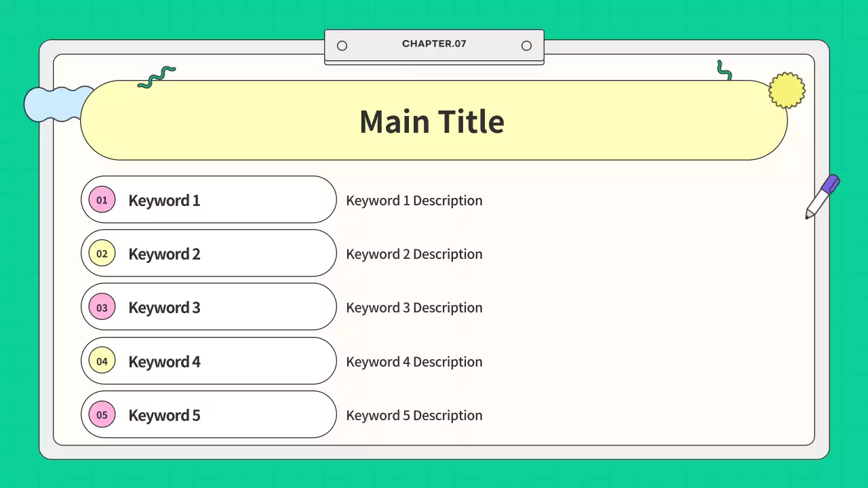Click the right clipboard clip hole
868x488 pixels.
(526, 45)
